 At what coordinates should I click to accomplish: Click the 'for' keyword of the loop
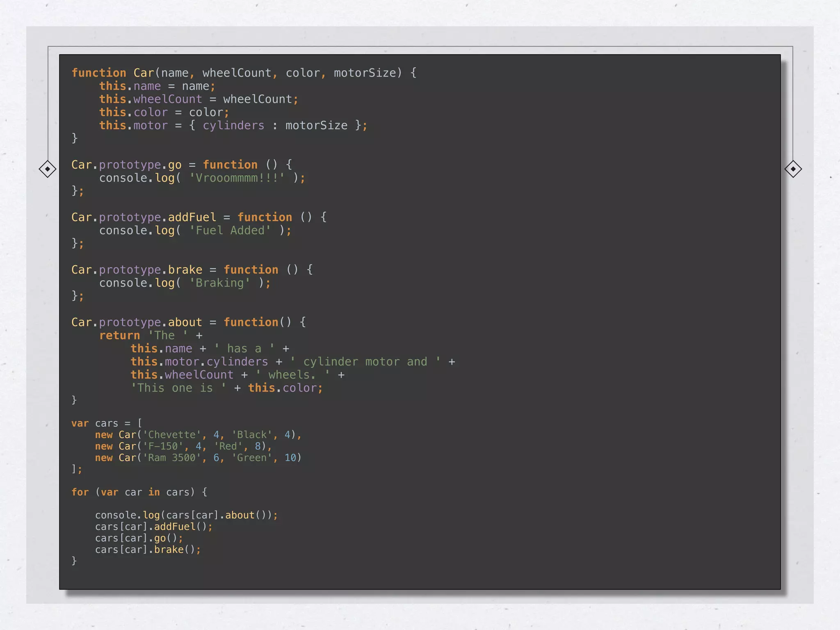pos(80,492)
